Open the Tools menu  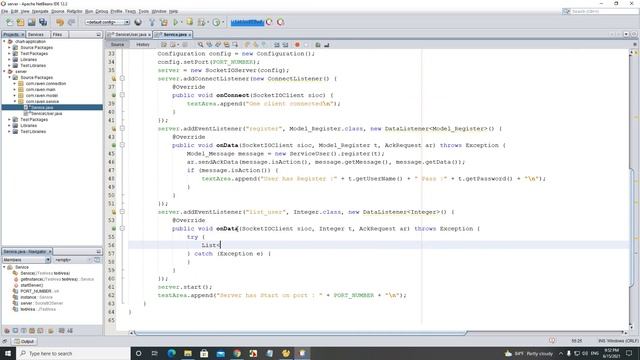pyautogui.click(x=144, y=11)
